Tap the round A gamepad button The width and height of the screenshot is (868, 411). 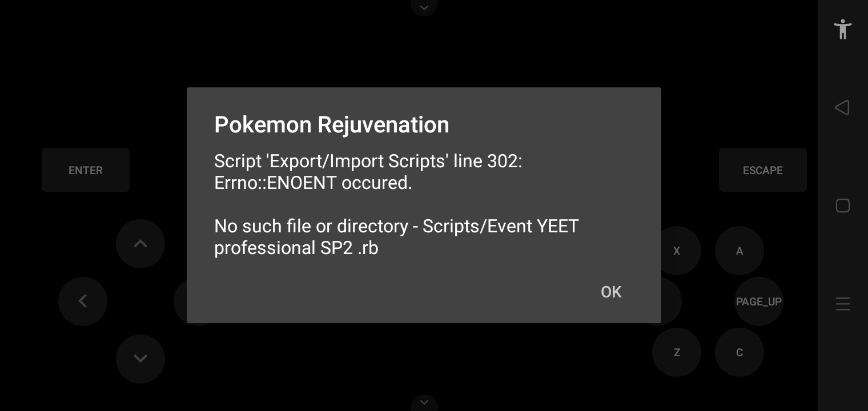(740, 251)
